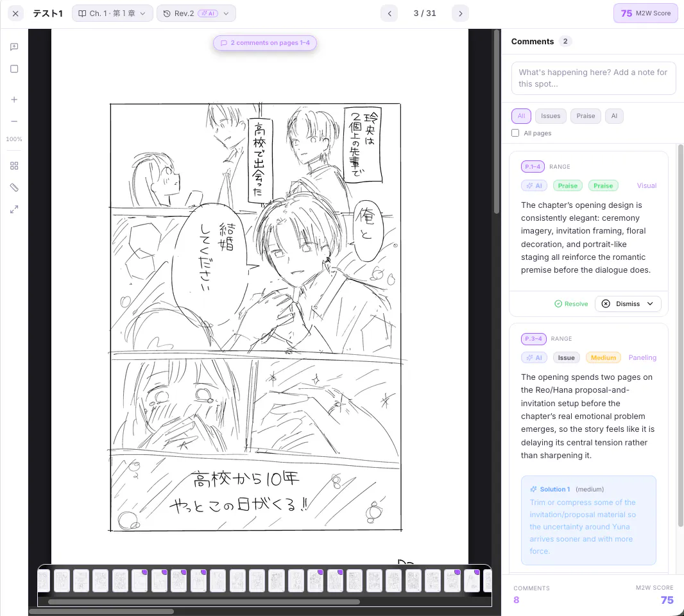Click the footer COMMENTS count 8
Viewport: 684px width, 616px height.
click(x=516, y=600)
